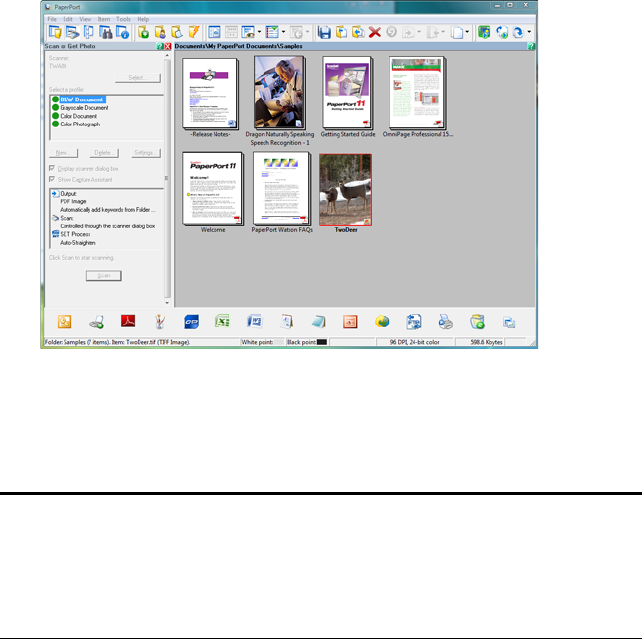Select the PaperPort Watson FAQs thumbnail
This screenshot has width=642, height=639.
282,188
